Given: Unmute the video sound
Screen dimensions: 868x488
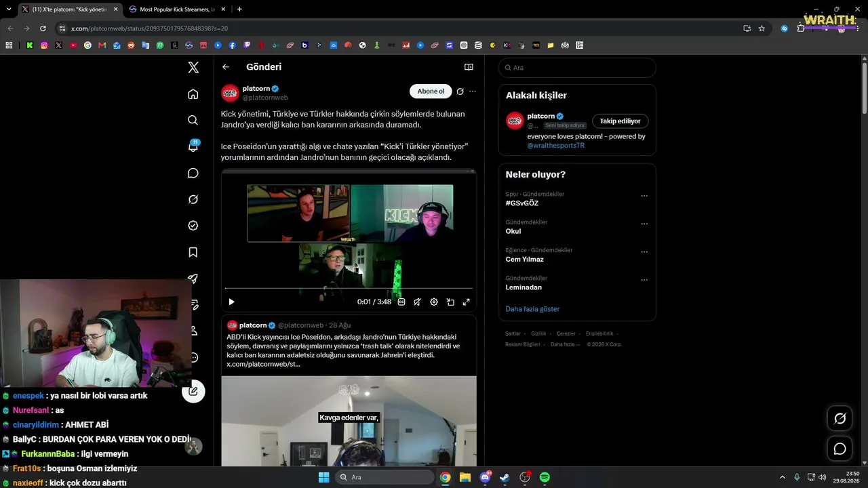Looking at the screenshot, I should pyautogui.click(x=418, y=302).
